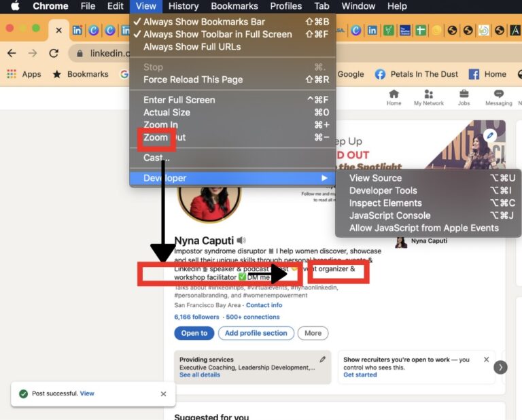Open the Edit menu
This screenshot has width=522, height=420.
(x=115, y=6)
